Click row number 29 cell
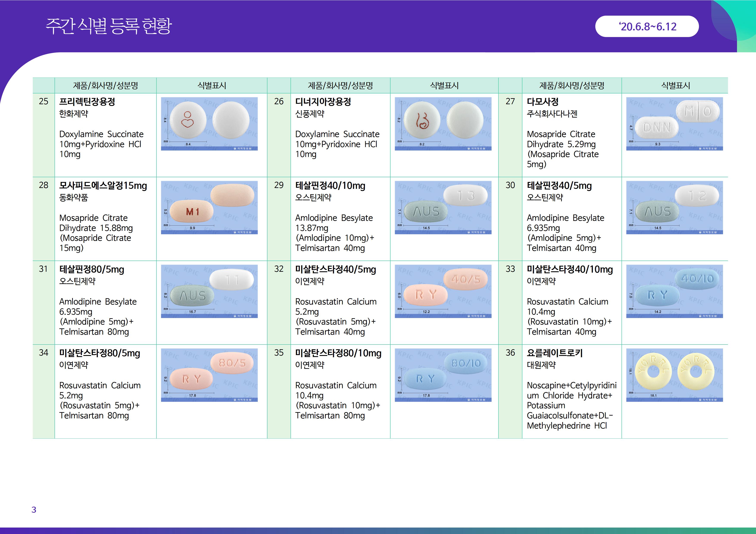 click(279, 185)
